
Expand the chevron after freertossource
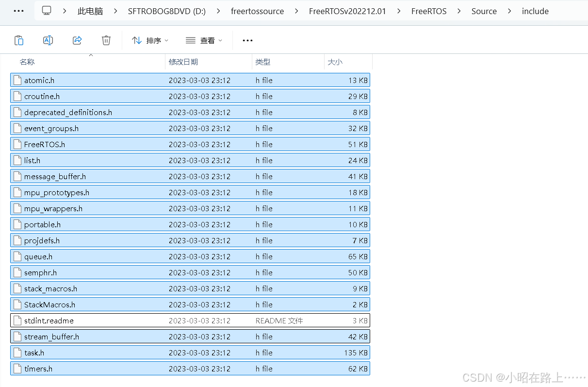(x=296, y=11)
